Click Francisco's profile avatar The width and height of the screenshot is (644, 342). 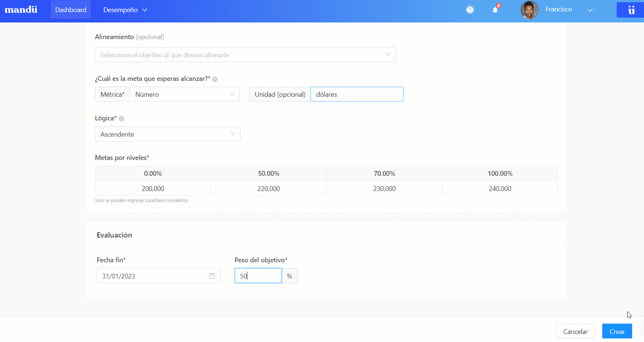(529, 10)
